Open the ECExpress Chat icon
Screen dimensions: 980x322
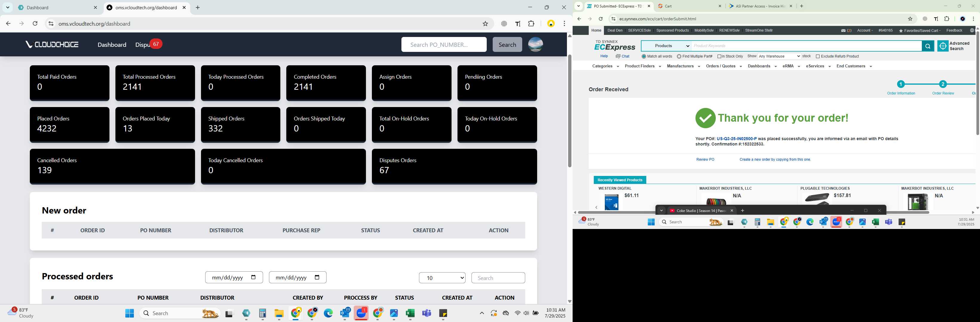tap(618, 56)
